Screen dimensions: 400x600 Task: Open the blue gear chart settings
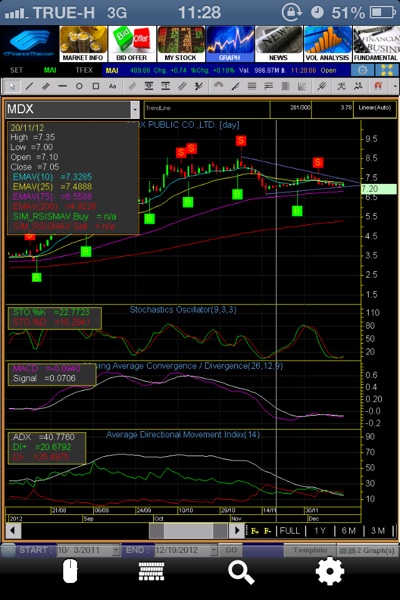(362, 70)
